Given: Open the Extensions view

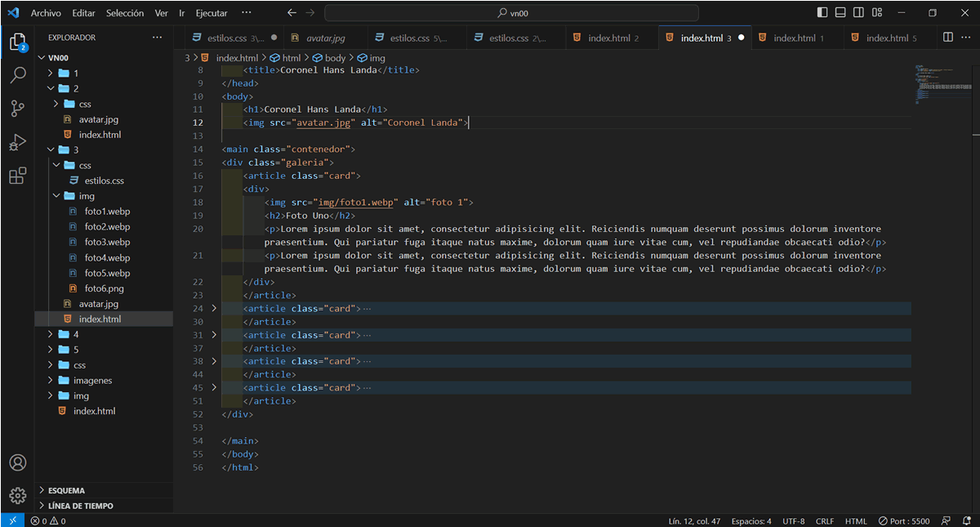Looking at the screenshot, I should coord(18,176).
